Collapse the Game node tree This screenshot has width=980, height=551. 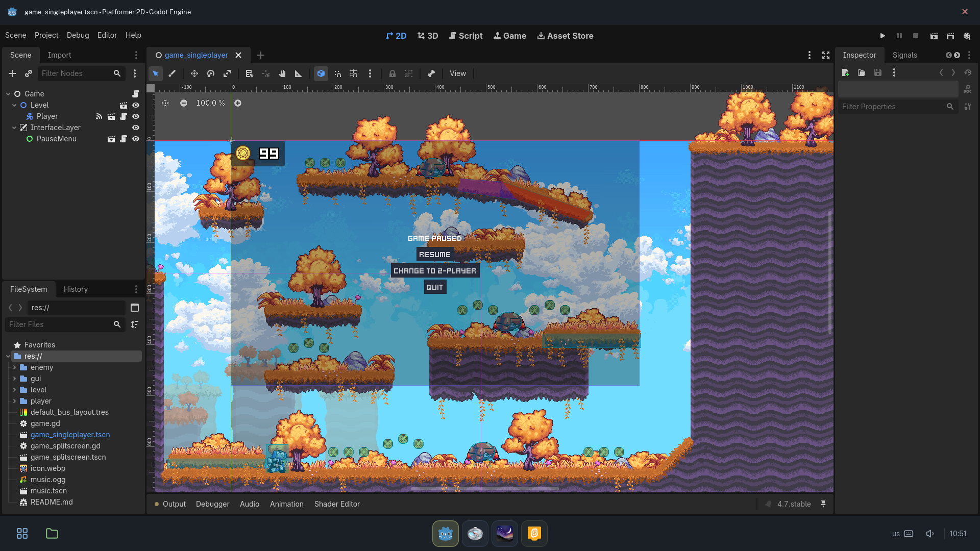coord(8,94)
